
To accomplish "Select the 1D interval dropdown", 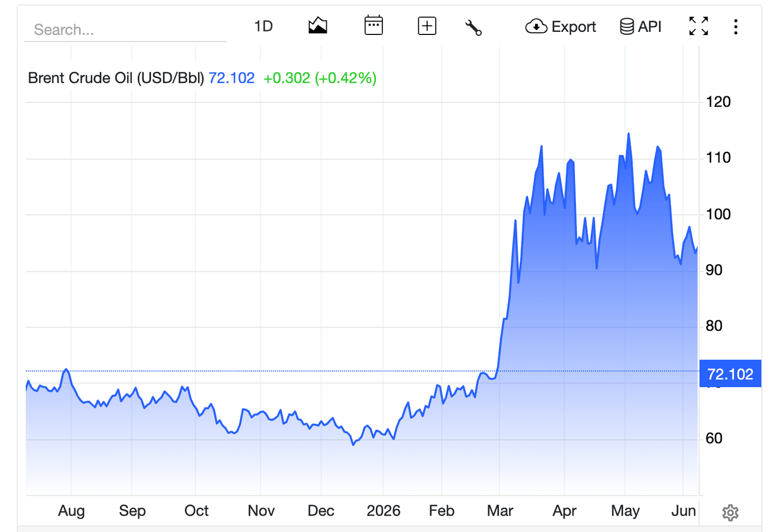I will pyautogui.click(x=263, y=26).
